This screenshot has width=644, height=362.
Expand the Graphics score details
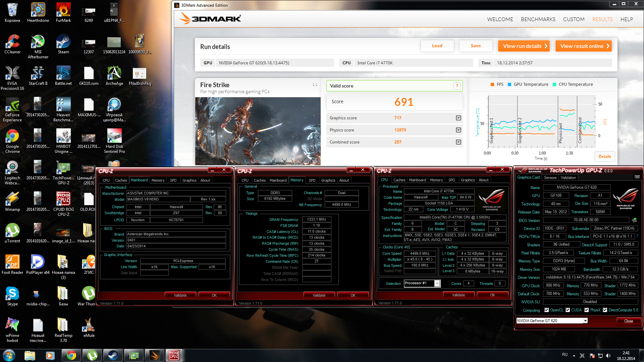coord(459,118)
